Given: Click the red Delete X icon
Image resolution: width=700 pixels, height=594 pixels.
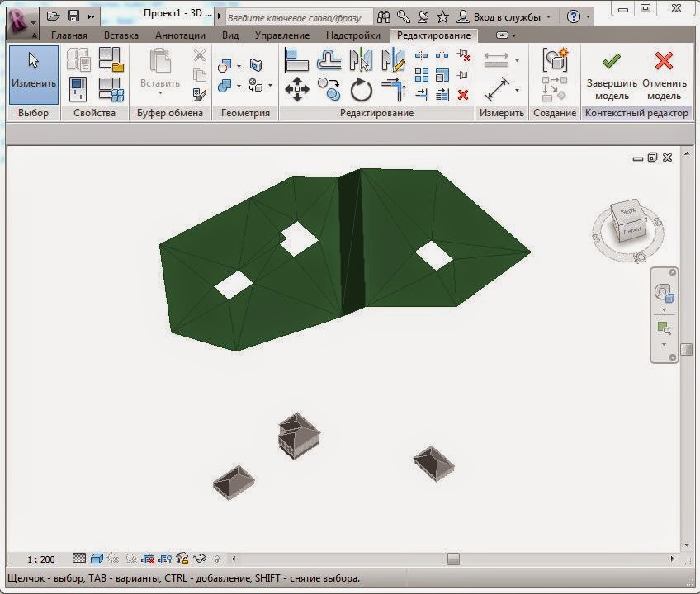Looking at the screenshot, I should pos(463,95).
